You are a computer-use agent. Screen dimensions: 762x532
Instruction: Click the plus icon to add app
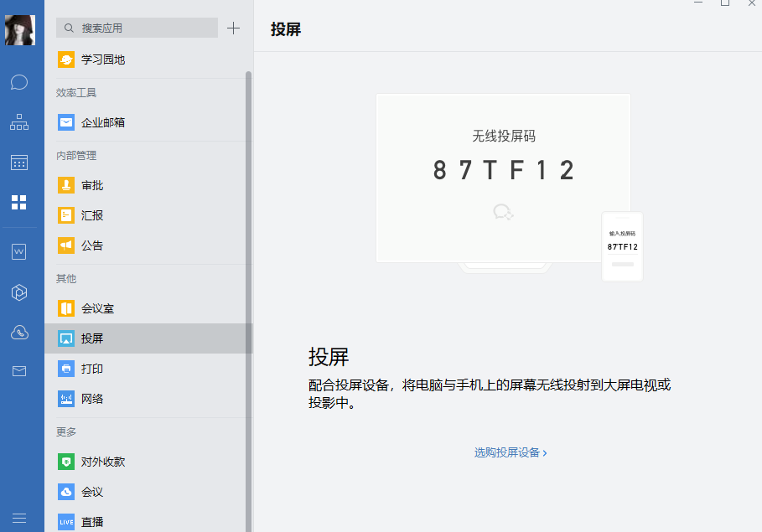[x=234, y=28]
